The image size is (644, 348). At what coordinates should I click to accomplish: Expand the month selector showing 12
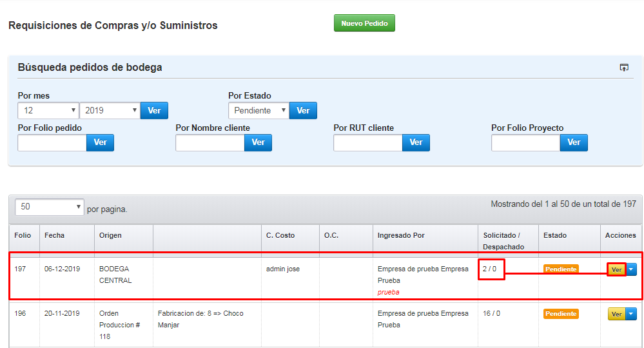click(48, 110)
